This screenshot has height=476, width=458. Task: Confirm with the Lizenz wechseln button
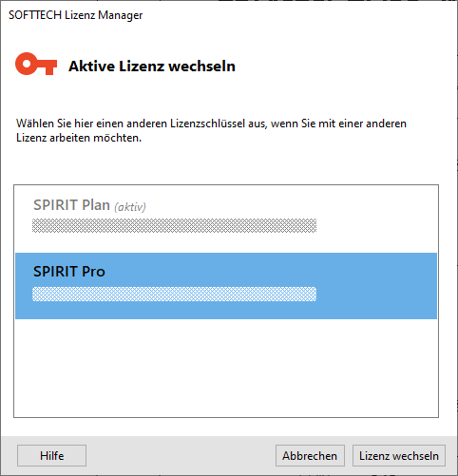tap(399, 456)
